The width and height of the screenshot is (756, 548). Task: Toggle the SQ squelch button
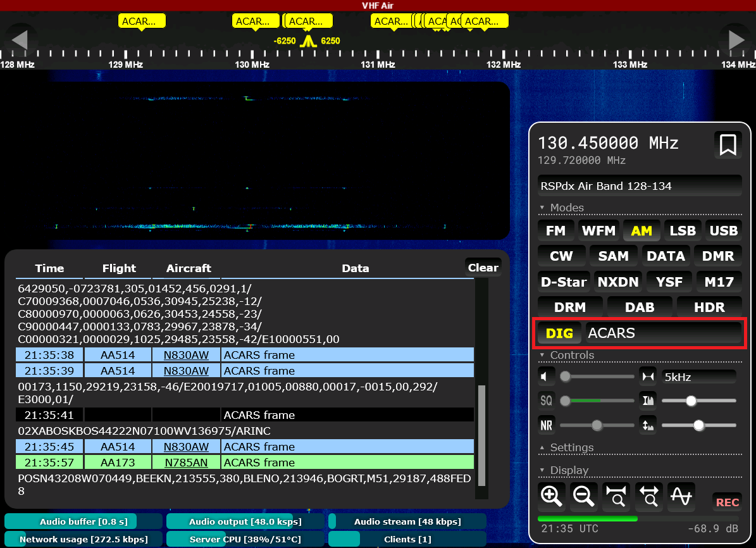click(x=546, y=401)
